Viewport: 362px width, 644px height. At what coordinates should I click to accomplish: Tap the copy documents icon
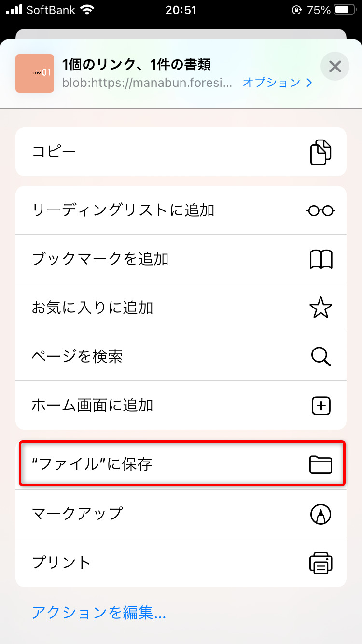click(321, 152)
